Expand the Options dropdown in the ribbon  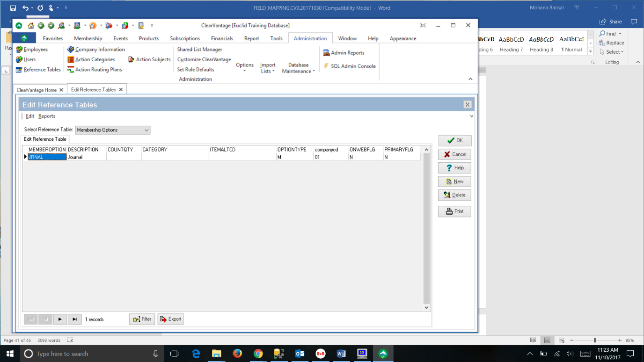(x=245, y=68)
